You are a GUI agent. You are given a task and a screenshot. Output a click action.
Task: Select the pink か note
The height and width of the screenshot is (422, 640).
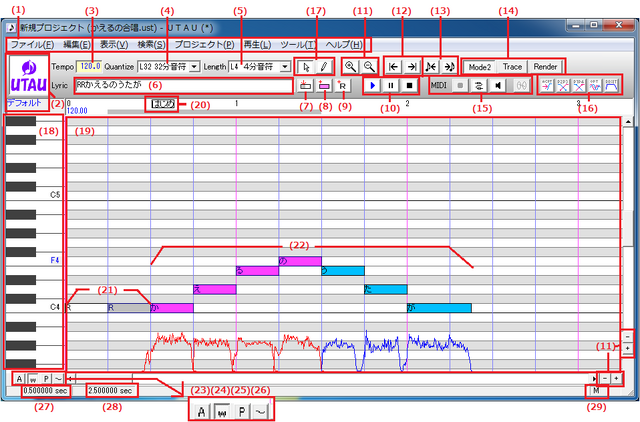(x=172, y=308)
